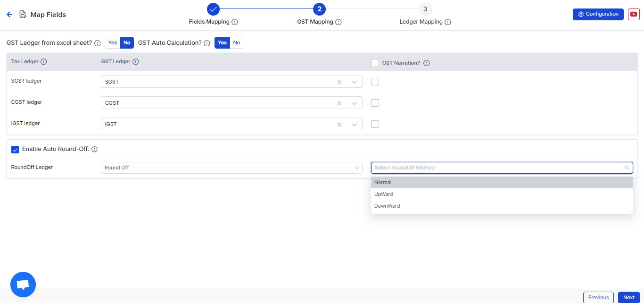The width and height of the screenshot is (644, 303).
Task: Click the step 2 GST Mapping circle
Action: coord(319,9)
